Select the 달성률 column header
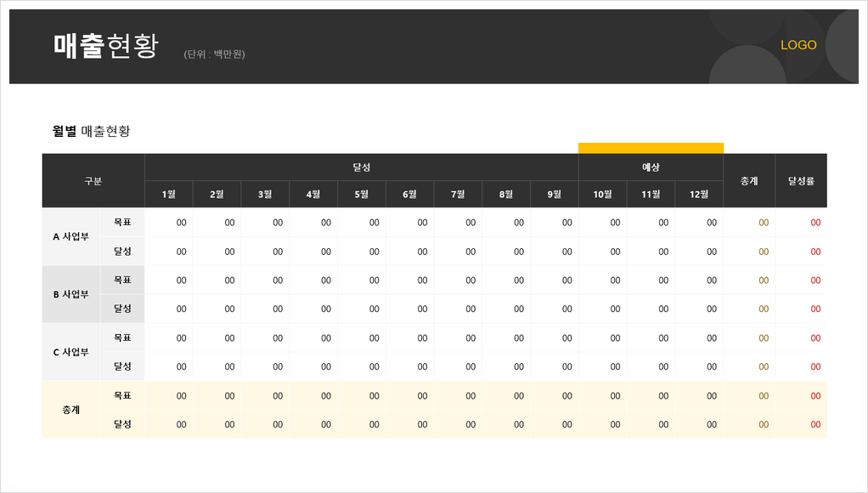Screen dimensions: 868x493 point(801,181)
